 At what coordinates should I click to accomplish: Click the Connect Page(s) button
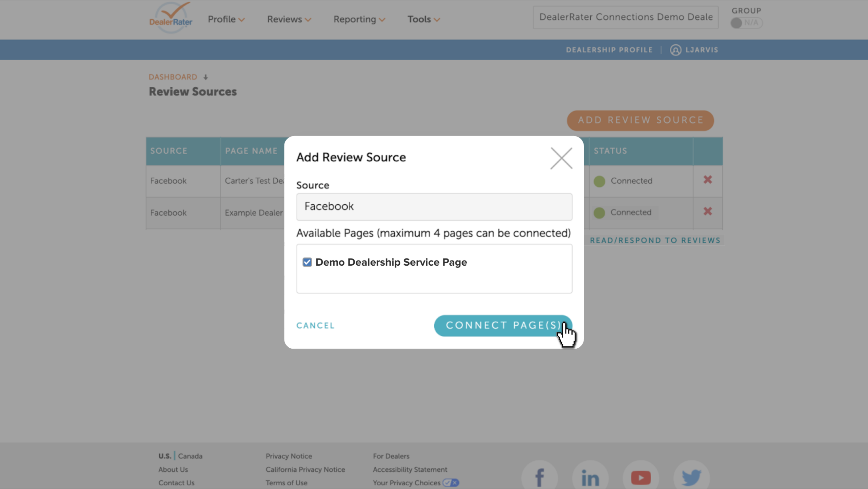(503, 326)
